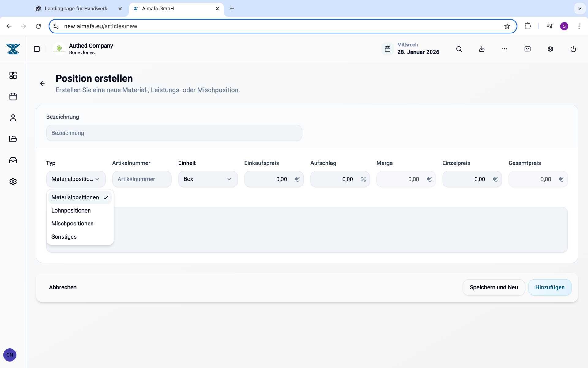Click the Gesamtpreis value field
This screenshot has width=588, height=368.
[x=538, y=179]
